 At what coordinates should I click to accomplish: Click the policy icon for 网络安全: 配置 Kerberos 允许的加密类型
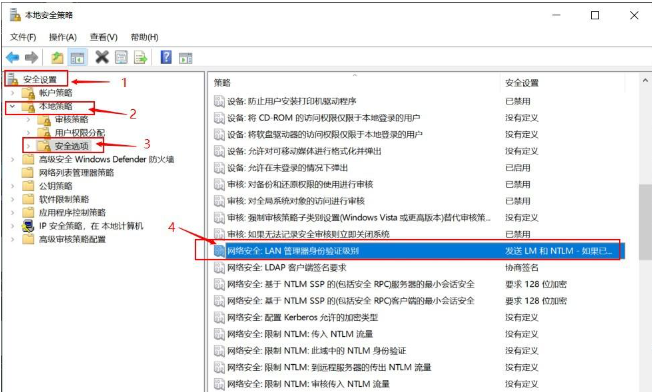(x=219, y=317)
